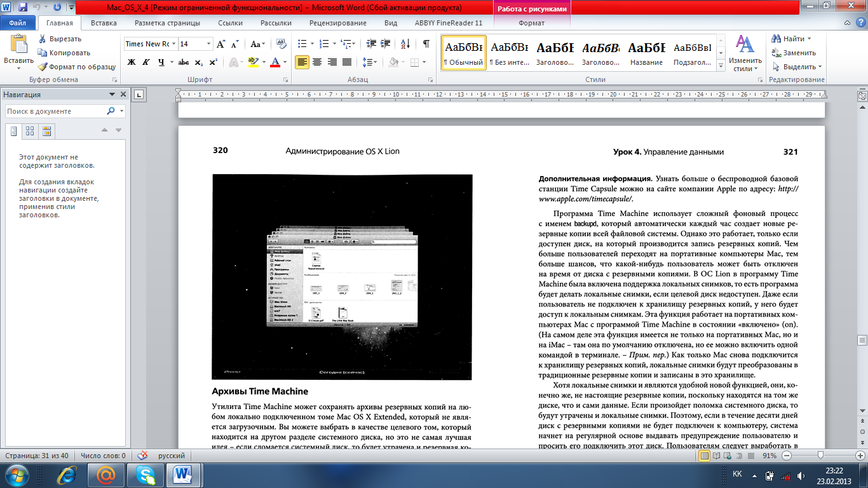Toggle strikethrough abc formatting

click(x=184, y=62)
